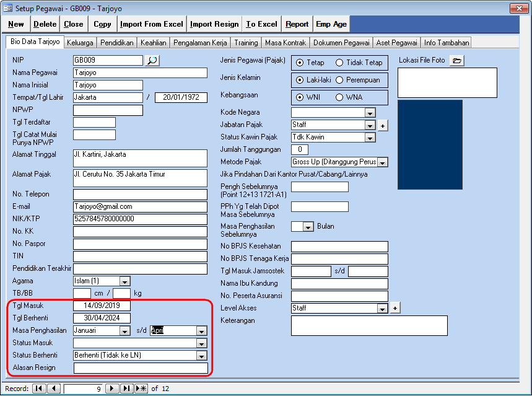
Task: Create new record with asterisk navigation button
Action: pyautogui.click(x=141, y=389)
